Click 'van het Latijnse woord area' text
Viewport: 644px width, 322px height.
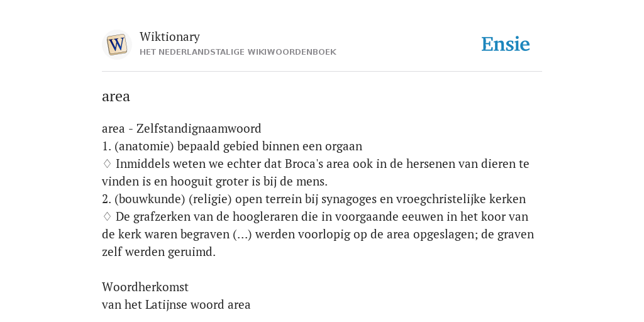click(176, 305)
